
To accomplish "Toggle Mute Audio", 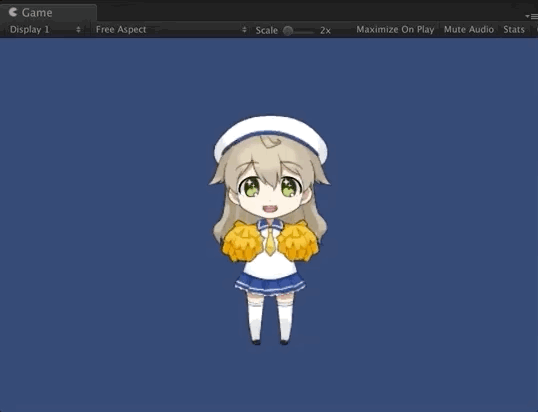I will (x=469, y=30).
